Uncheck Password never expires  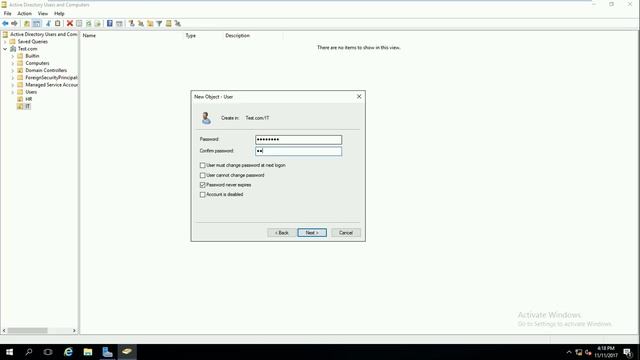202,185
